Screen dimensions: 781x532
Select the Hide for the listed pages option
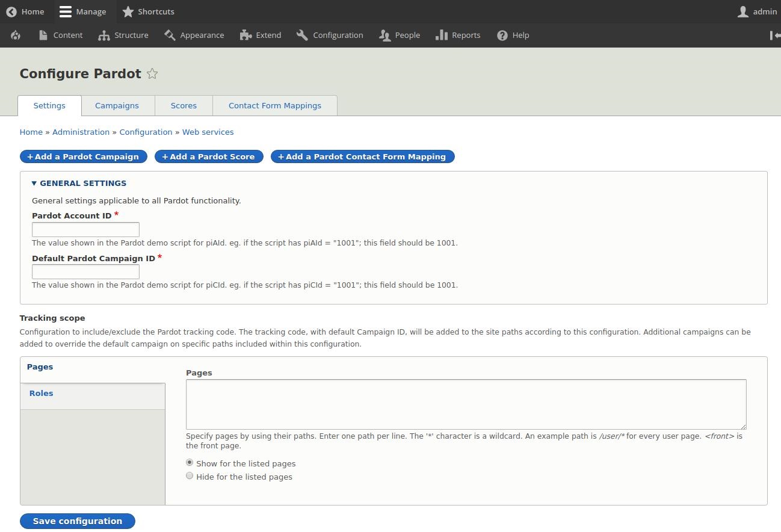point(190,475)
